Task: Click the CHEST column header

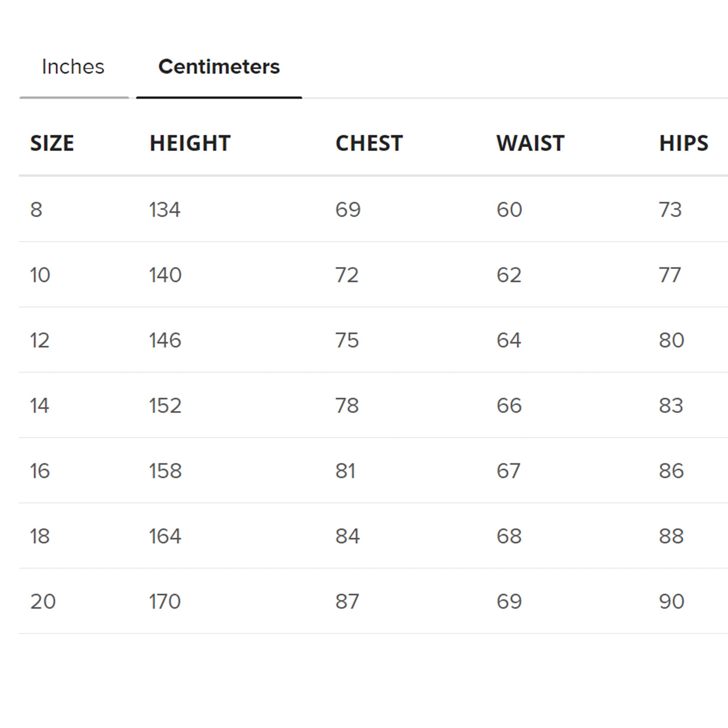Action: pyautogui.click(x=369, y=143)
